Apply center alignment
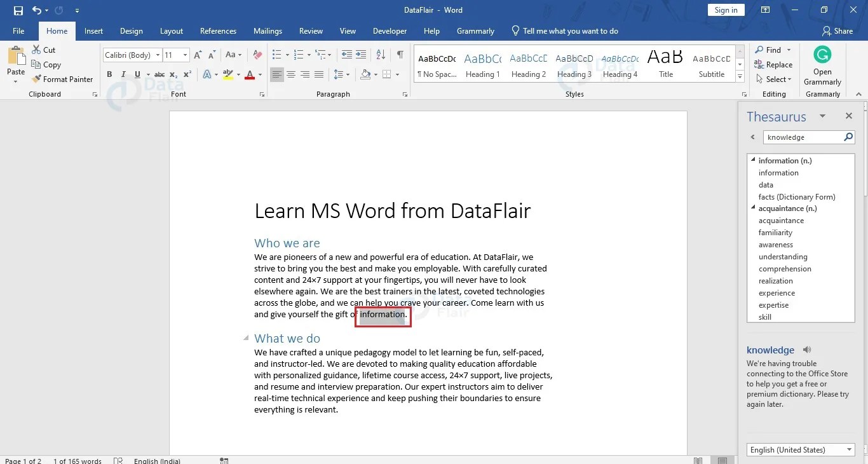This screenshot has height=464, width=868. point(291,74)
